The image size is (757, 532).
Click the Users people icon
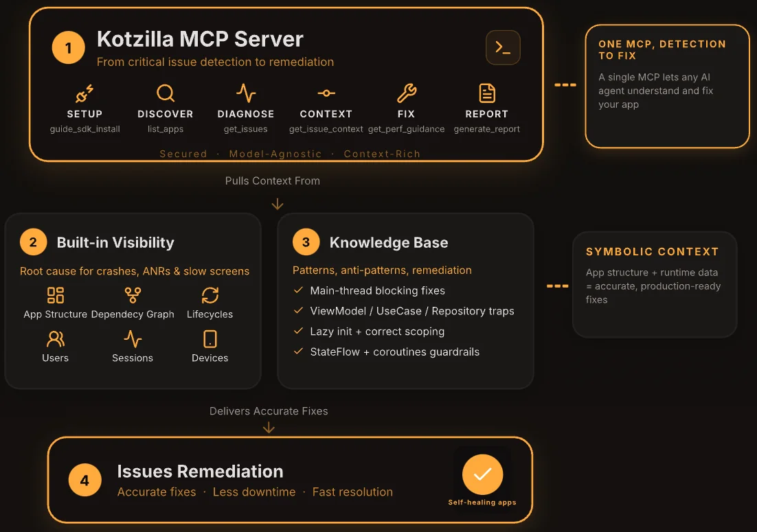point(55,339)
